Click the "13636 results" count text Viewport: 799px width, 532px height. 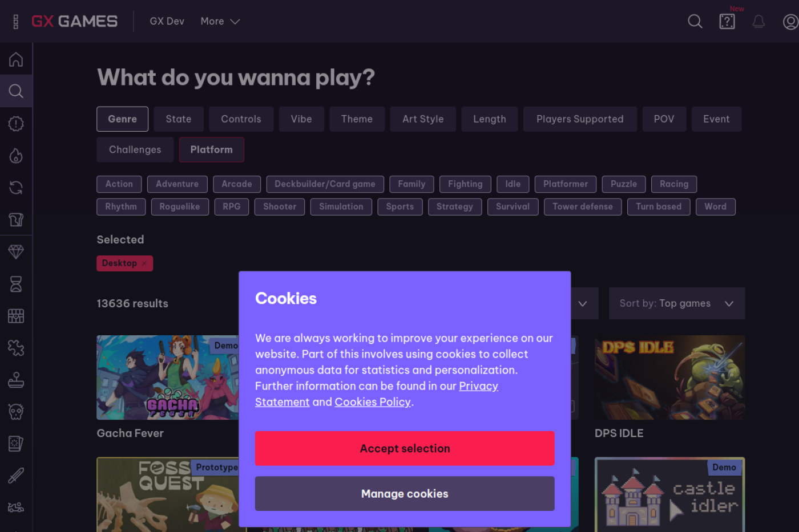click(132, 303)
